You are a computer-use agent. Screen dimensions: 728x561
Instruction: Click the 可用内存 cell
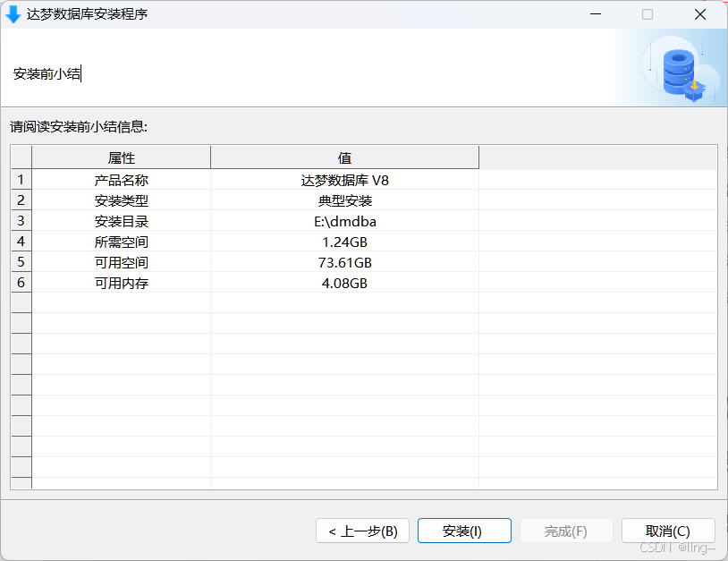[121, 283]
